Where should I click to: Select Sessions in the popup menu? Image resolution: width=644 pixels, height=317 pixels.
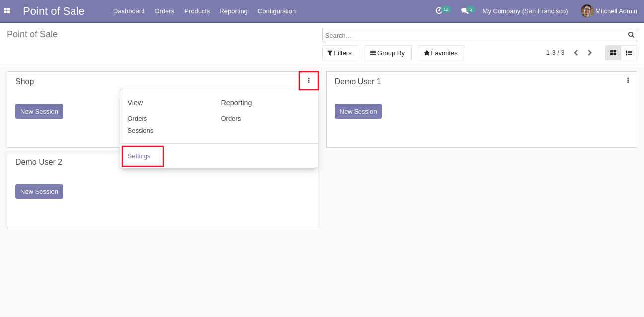click(141, 130)
